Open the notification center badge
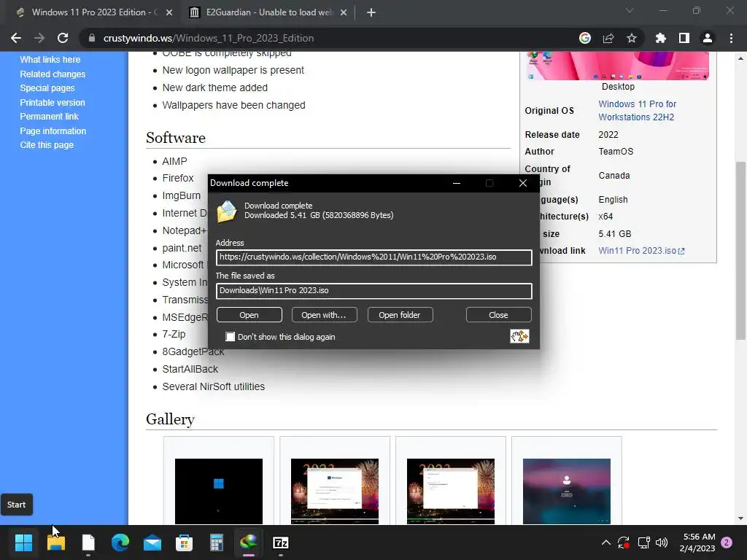Image resolution: width=747 pixels, height=560 pixels. click(727, 542)
